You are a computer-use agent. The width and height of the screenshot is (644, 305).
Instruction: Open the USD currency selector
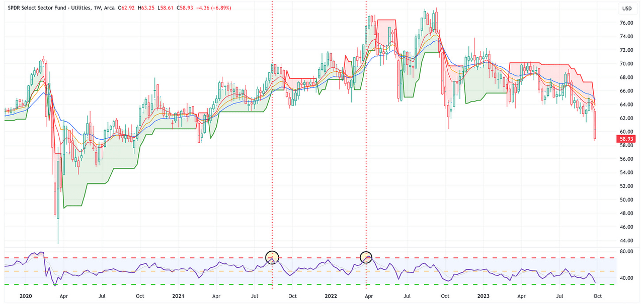click(626, 9)
